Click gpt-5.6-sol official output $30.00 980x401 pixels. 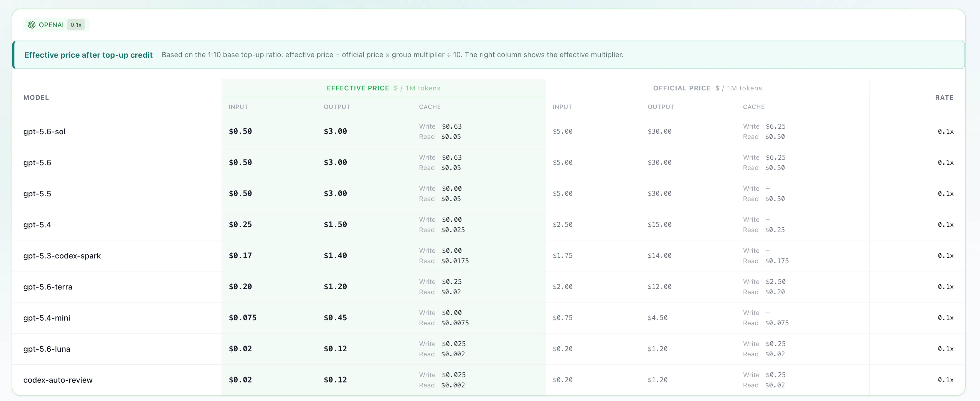coord(660,131)
